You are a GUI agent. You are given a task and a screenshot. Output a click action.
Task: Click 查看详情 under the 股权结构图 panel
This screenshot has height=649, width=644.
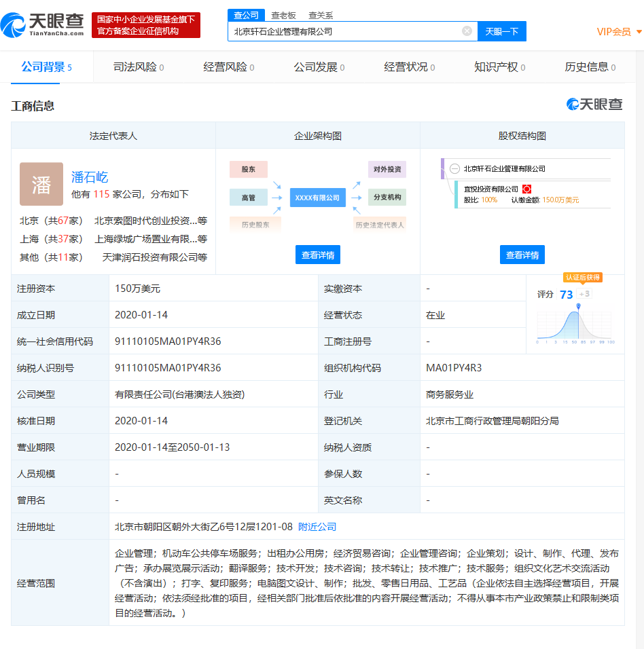pos(522,254)
